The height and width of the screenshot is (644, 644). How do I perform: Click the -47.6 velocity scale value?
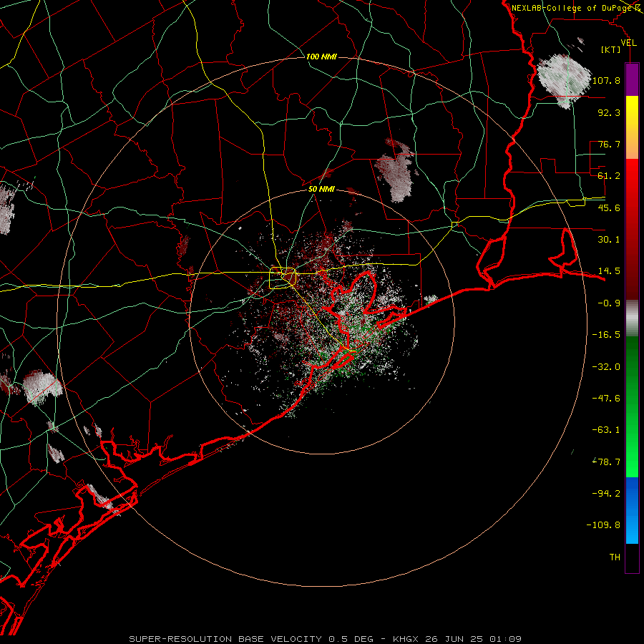606,399
